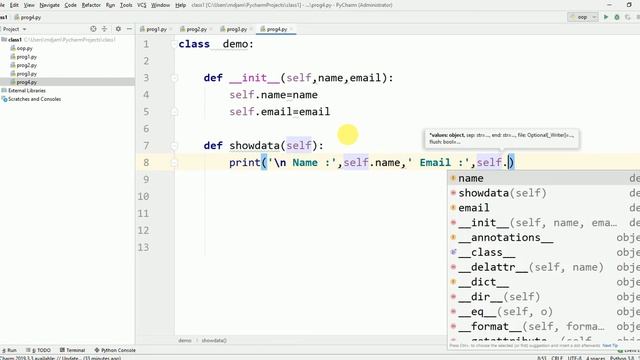Hide the Project tool window
This screenshot has height=360, width=640.
(x=129, y=29)
